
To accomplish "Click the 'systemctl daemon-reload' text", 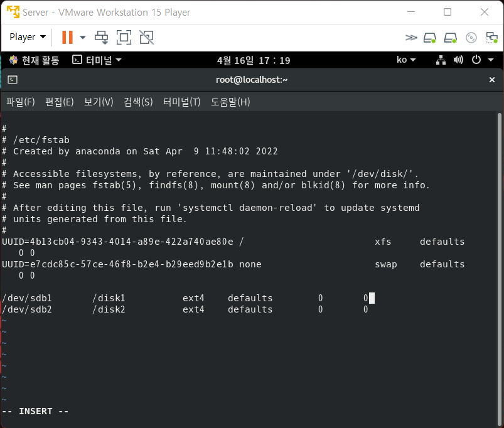I will click(x=247, y=208).
